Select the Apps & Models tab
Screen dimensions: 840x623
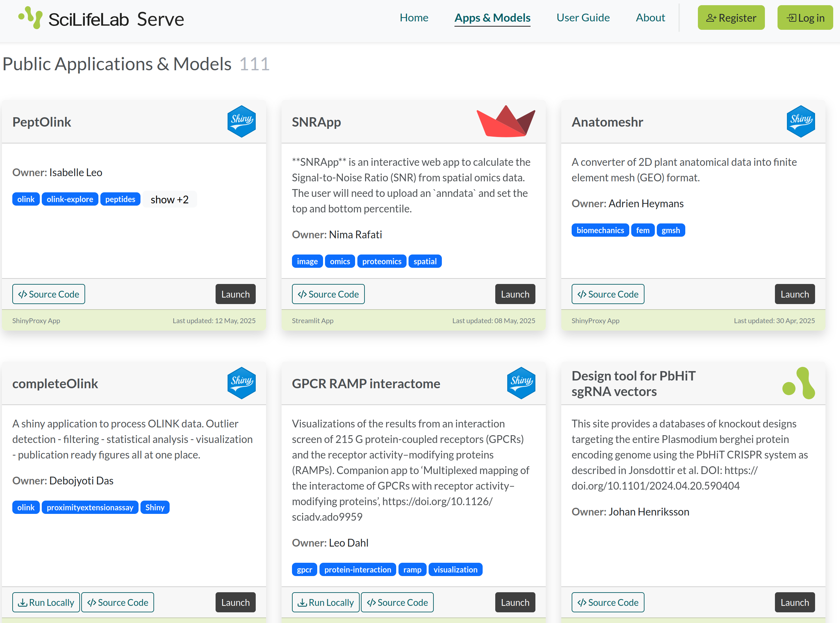492,18
